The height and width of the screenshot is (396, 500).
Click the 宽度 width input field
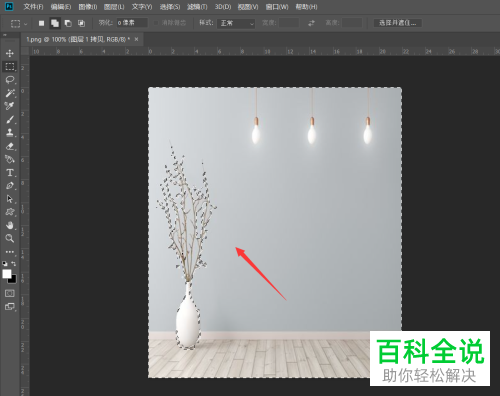point(289,23)
